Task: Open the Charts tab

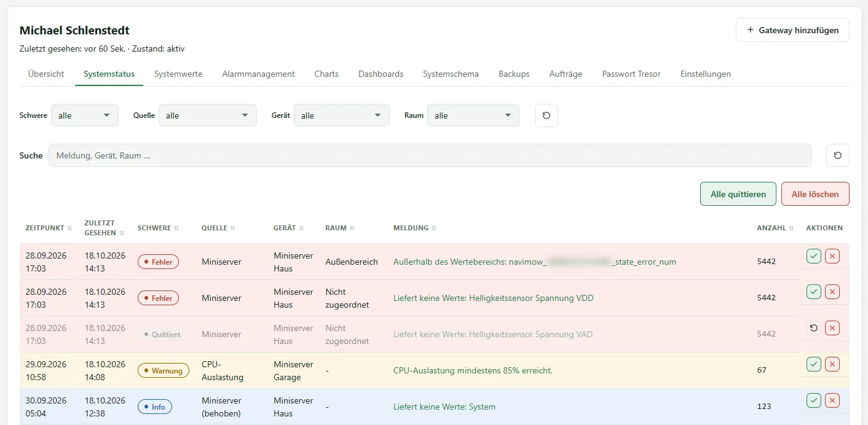Action: click(326, 74)
